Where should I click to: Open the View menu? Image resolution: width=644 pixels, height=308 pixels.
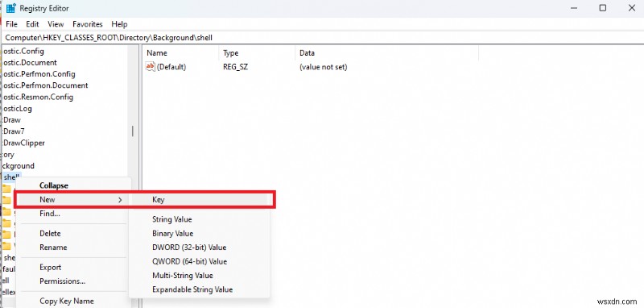tap(56, 24)
